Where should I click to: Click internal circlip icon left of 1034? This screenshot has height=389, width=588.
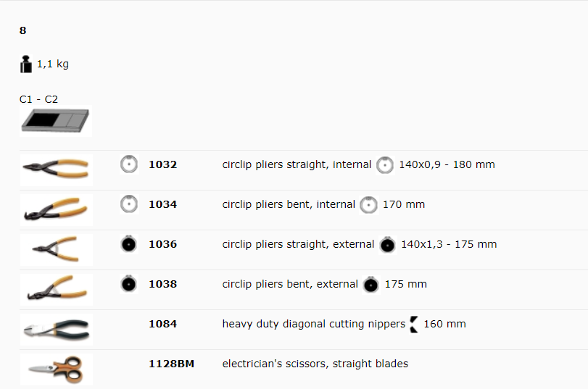tap(129, 204)
